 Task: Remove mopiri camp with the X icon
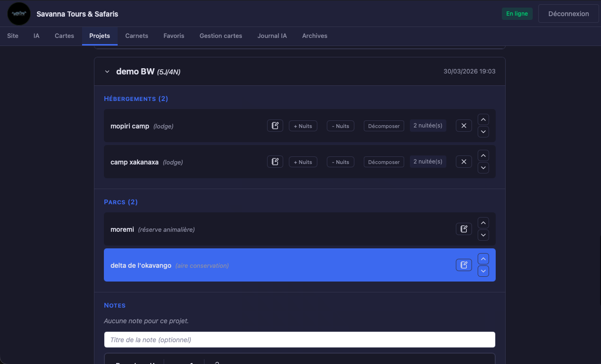(x=464, y=126)
